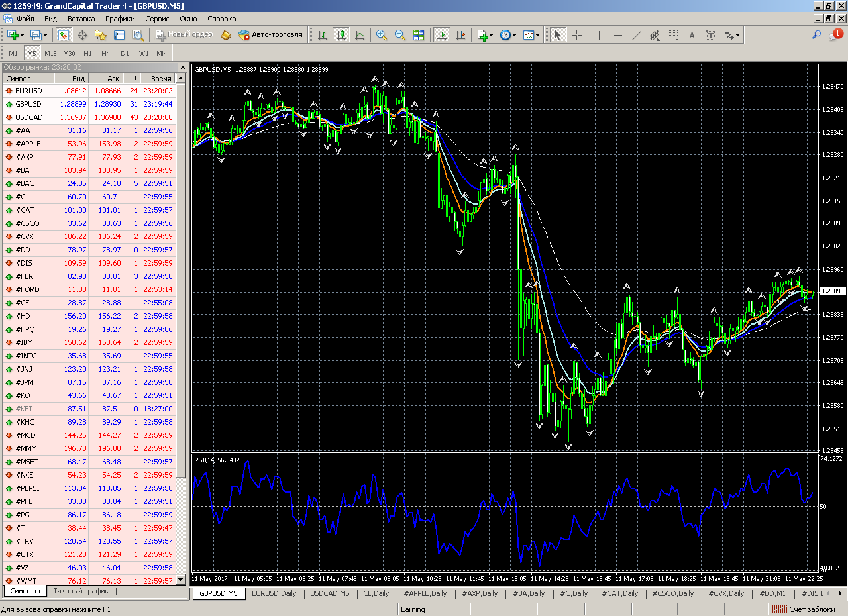Toggle Auto Scroll for the chart

(442, 35)
